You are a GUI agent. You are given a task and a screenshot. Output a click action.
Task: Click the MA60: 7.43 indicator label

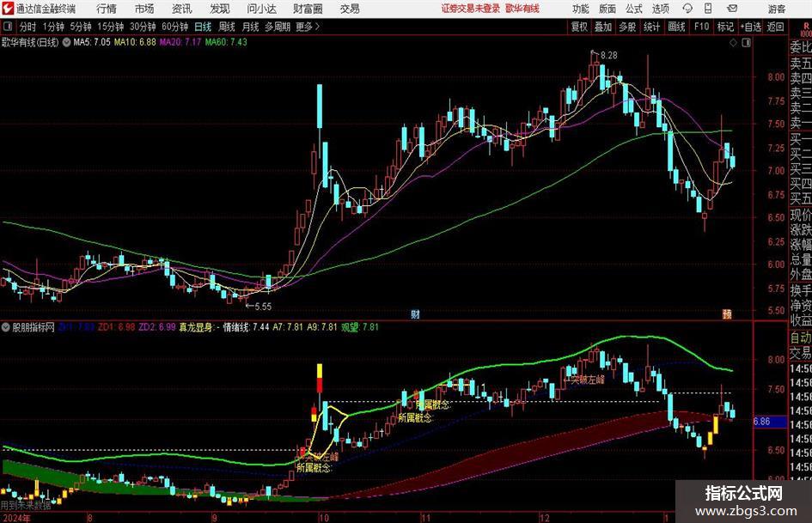[x=226, y=42]
